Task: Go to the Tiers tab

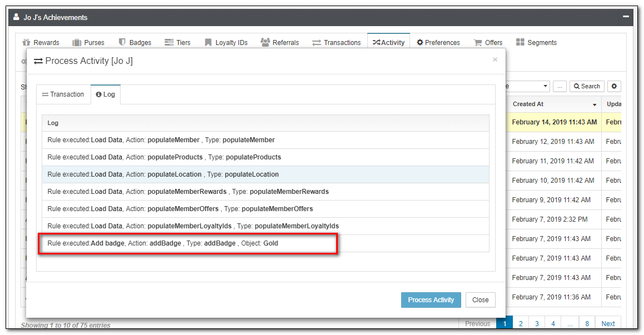Action: click(x=178, y=43)
